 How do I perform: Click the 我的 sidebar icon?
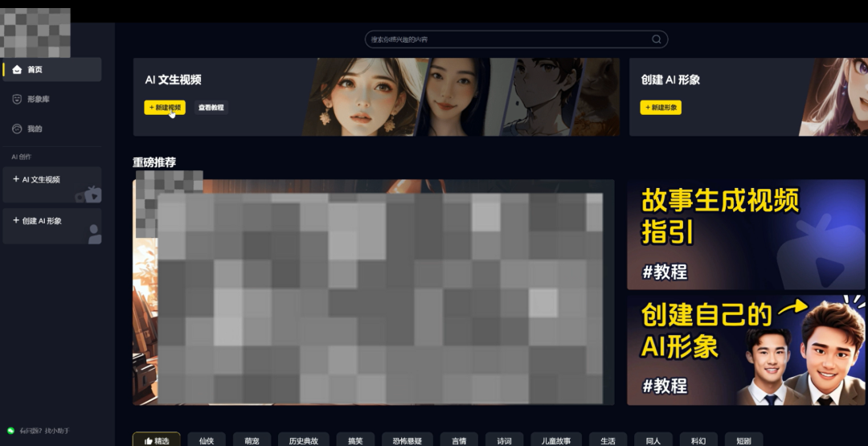17,129
